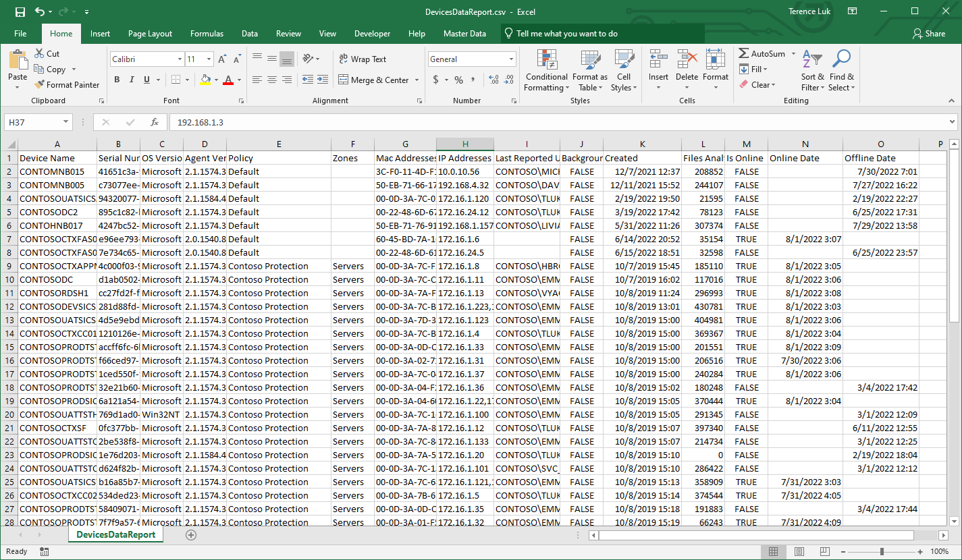
Task: Switch to the Formulas tab
Action: (x=207, y=34)
